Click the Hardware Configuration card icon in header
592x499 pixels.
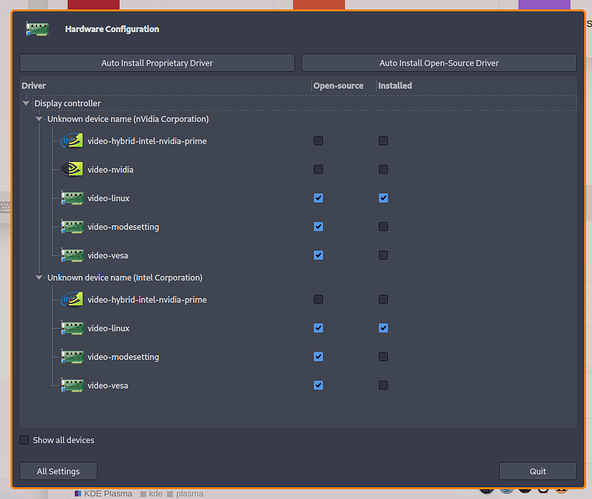click(37, 29)
